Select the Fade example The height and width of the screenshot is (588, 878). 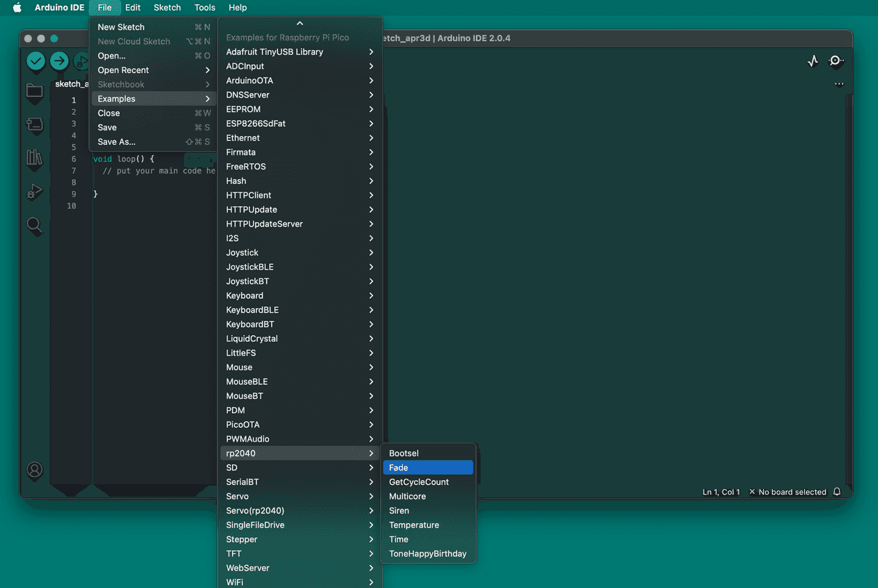[x=428, y=468]
